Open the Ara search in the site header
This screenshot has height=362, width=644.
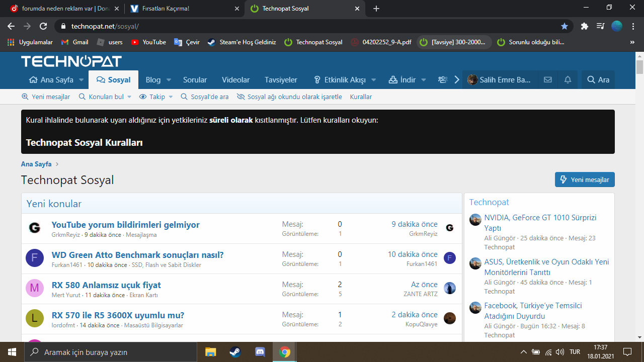(598, 79)
